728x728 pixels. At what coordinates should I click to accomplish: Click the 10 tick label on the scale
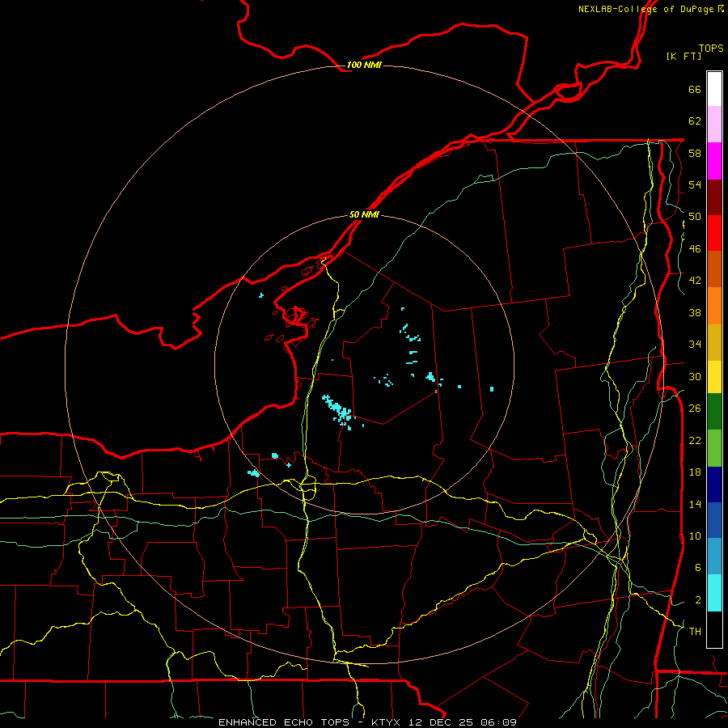[695, 535]
